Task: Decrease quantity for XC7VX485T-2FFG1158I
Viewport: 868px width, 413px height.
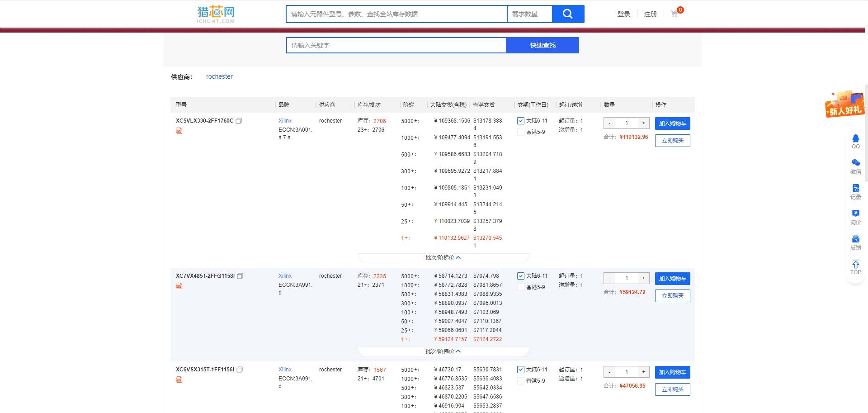Action: [x=609, y=278]
